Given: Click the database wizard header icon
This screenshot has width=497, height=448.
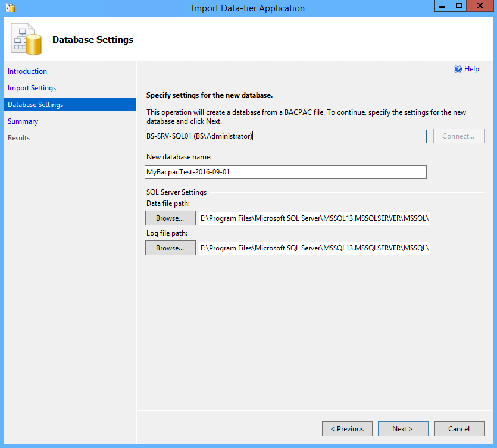Looking at the screenshot, I should click(26, 39).
